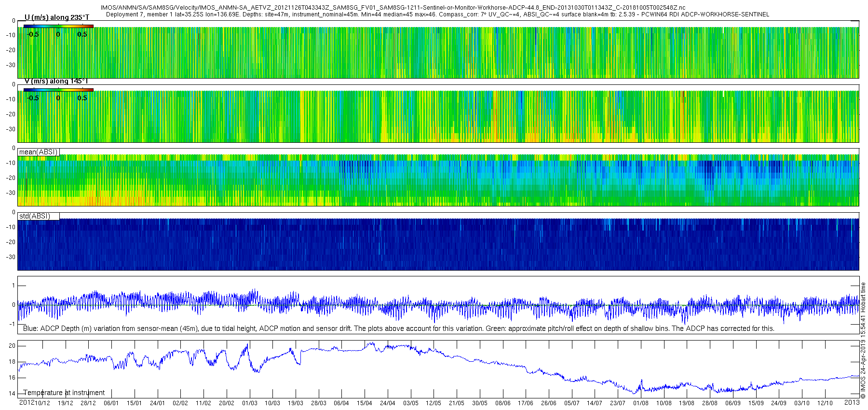Click the '08/06' date tick label
Image resolution: width=868 pixels, height=410 pixels.
tap(503, 403)
